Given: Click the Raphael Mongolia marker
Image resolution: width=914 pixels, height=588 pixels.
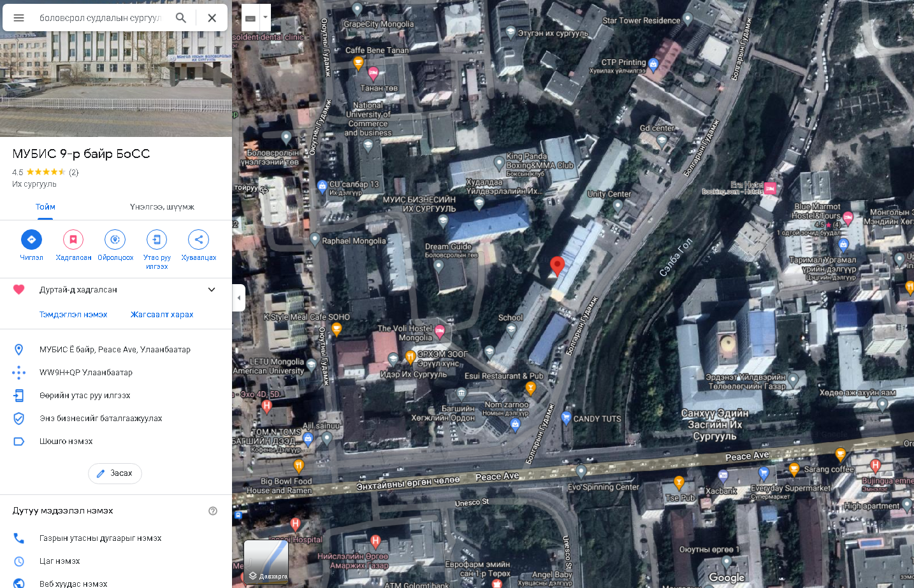Looking at the screenshot, I should 314,239.
